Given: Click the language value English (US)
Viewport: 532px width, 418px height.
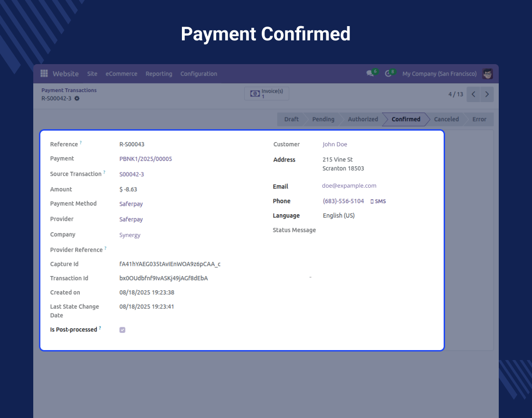Looking at the screenshot, I should (x=339, y=216).
